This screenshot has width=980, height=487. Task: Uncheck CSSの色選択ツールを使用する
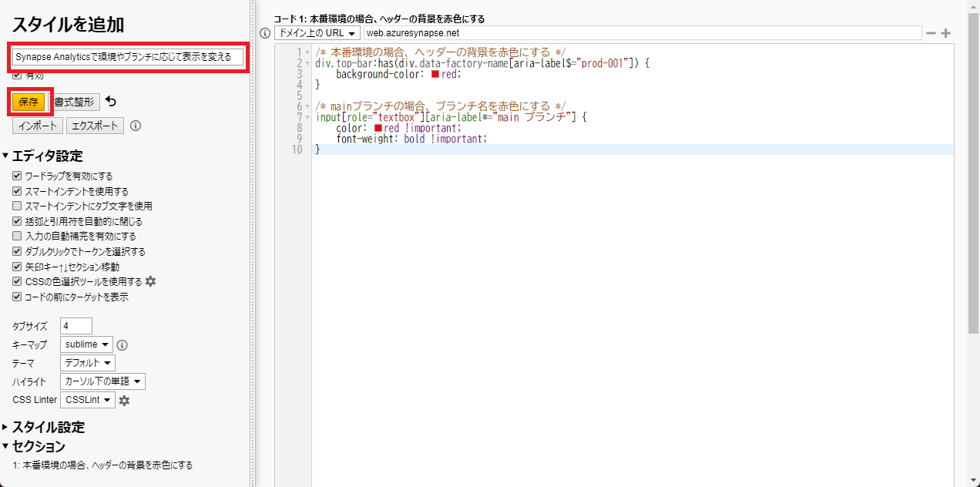click(x=17, y=281)
